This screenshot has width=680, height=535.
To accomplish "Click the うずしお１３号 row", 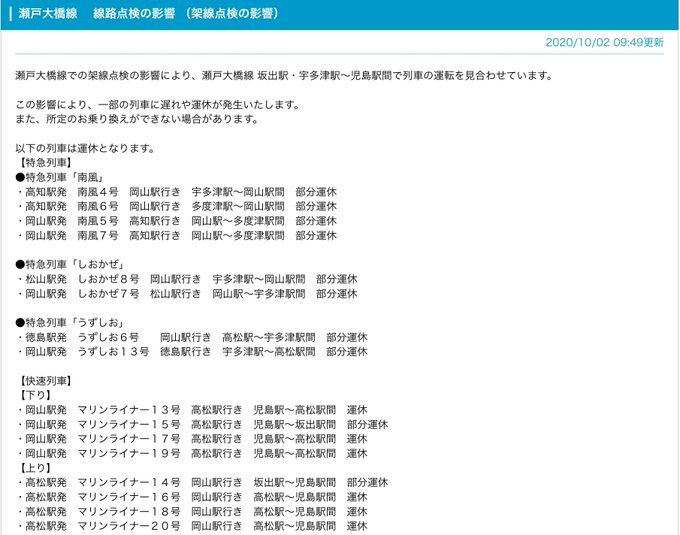I will tap(192, 352).
